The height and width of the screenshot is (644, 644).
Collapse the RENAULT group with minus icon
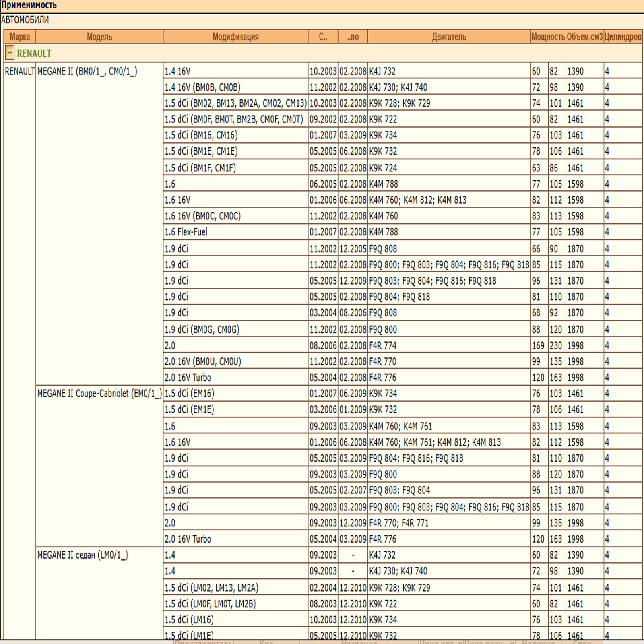click(x=10, y=53)
